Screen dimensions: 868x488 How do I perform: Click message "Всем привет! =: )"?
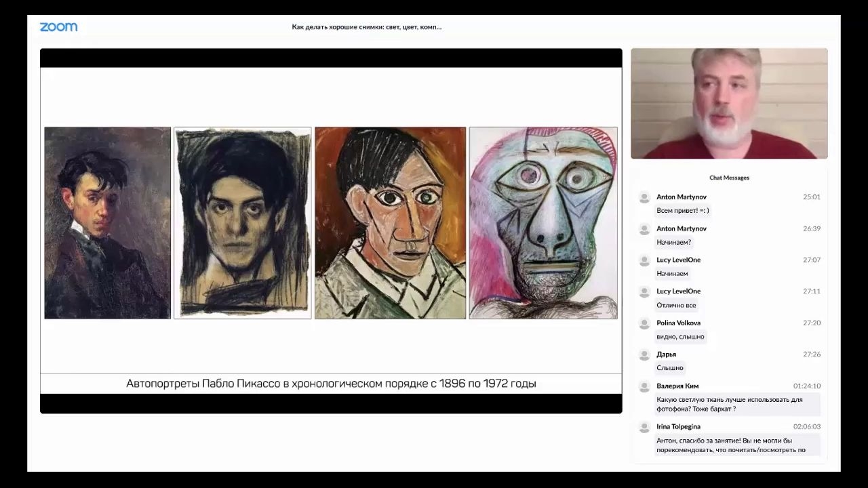[683, 211]
